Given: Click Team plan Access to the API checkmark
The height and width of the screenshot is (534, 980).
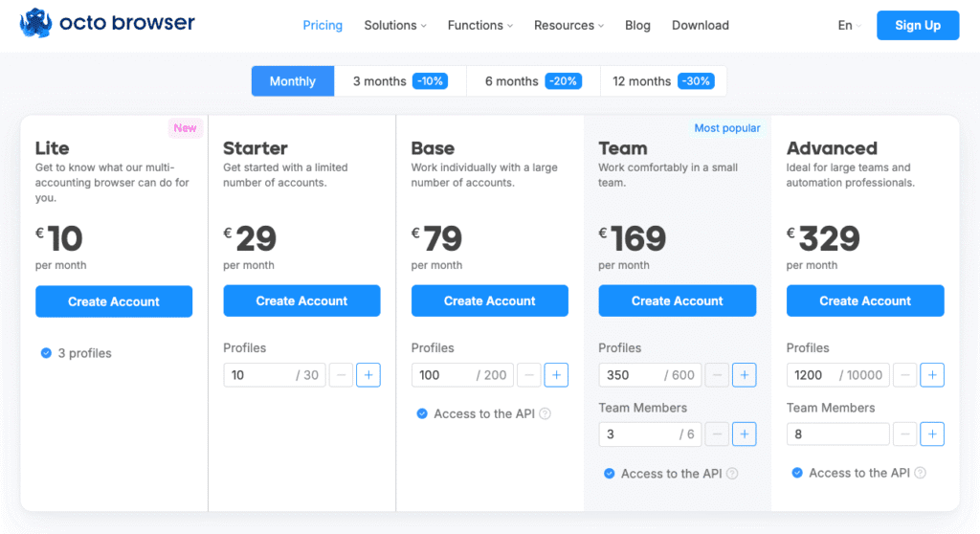Looking at the screenshot, I should [x=610, y=474].
